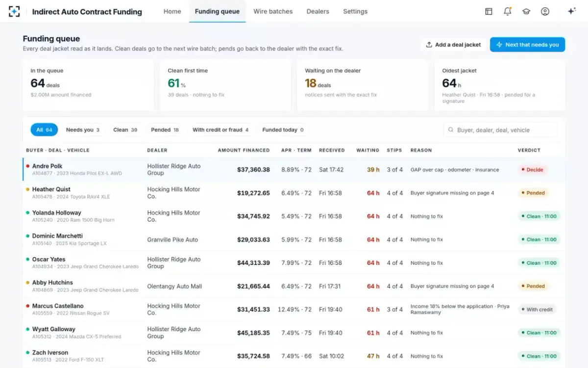Switch to the Dealers tab
588x368 pixels.
(x=318, y=11)
